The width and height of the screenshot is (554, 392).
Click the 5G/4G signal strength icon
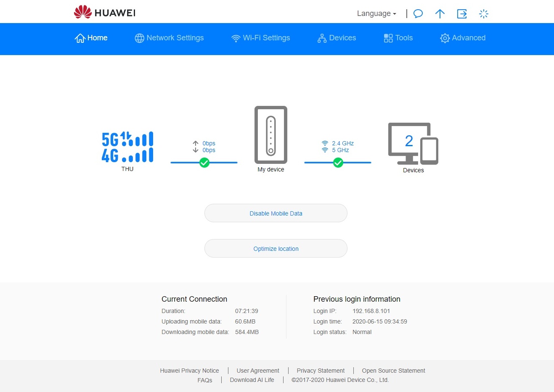(127, 147)
